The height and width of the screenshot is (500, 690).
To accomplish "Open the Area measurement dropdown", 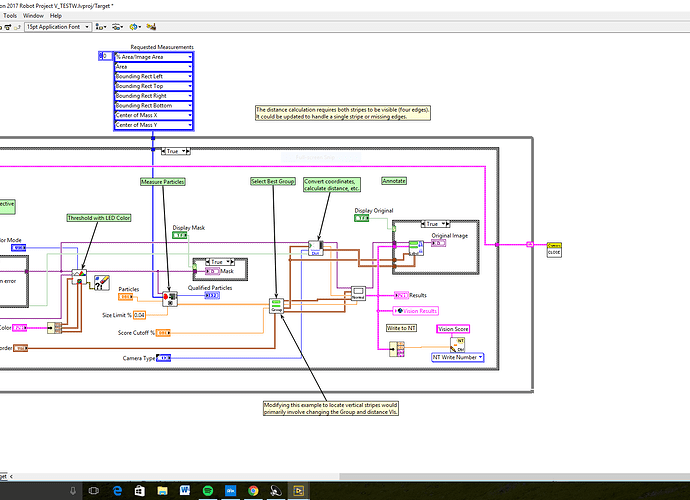I will tap(153, 66).
